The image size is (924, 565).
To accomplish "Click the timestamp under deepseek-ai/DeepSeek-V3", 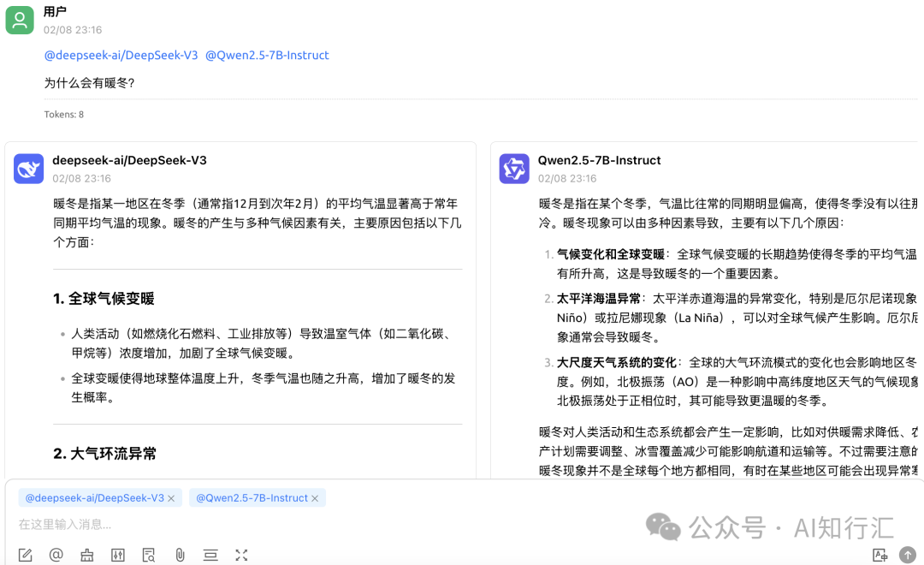I will click(81, 178).
